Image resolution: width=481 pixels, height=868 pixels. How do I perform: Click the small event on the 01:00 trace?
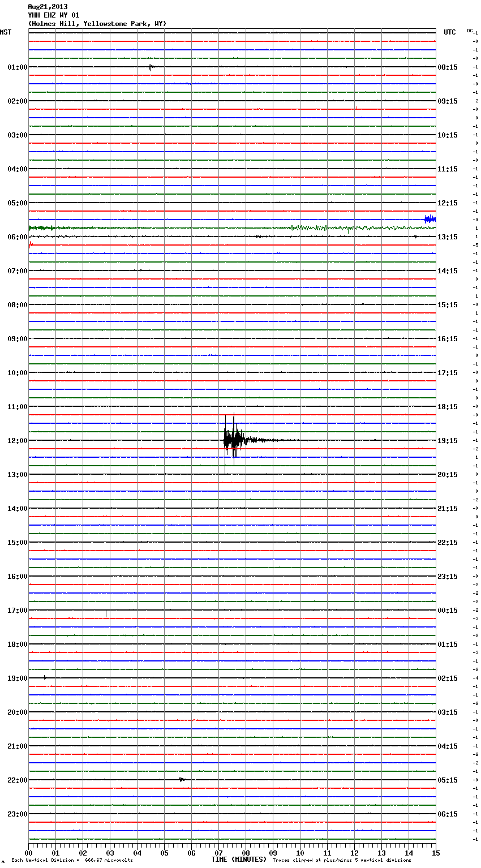[151, 67]
